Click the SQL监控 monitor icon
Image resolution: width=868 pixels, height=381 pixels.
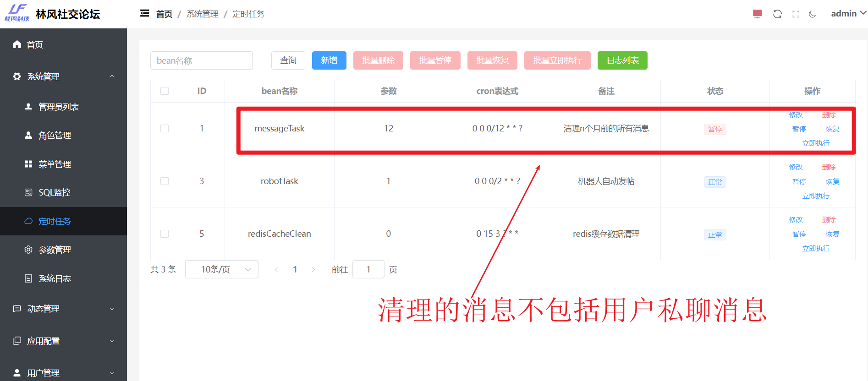pos(28,192)
